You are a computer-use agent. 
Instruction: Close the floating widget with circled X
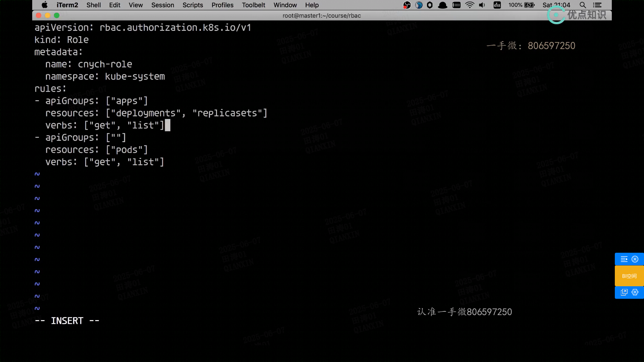pyautogui.click(x=635, y=259)
